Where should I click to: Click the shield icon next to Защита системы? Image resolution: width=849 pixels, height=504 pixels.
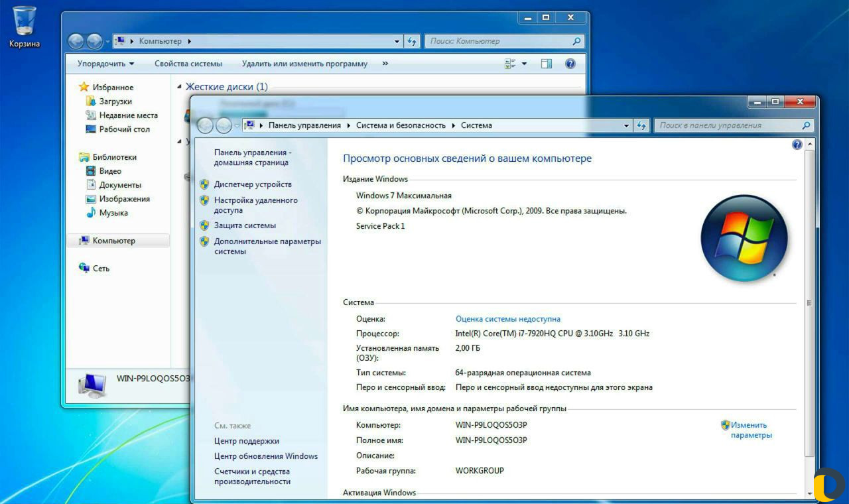(204, 225)
